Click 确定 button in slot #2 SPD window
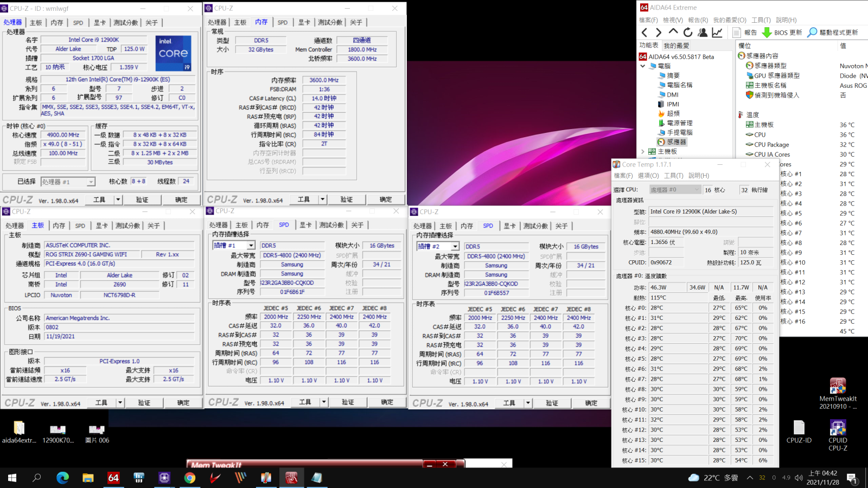The image size is (868, 488). tap(591, 403)
